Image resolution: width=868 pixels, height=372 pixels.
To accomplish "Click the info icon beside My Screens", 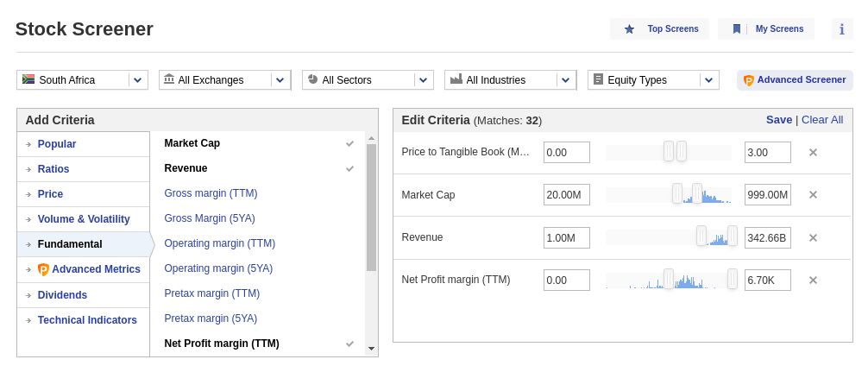I will 842,28.
